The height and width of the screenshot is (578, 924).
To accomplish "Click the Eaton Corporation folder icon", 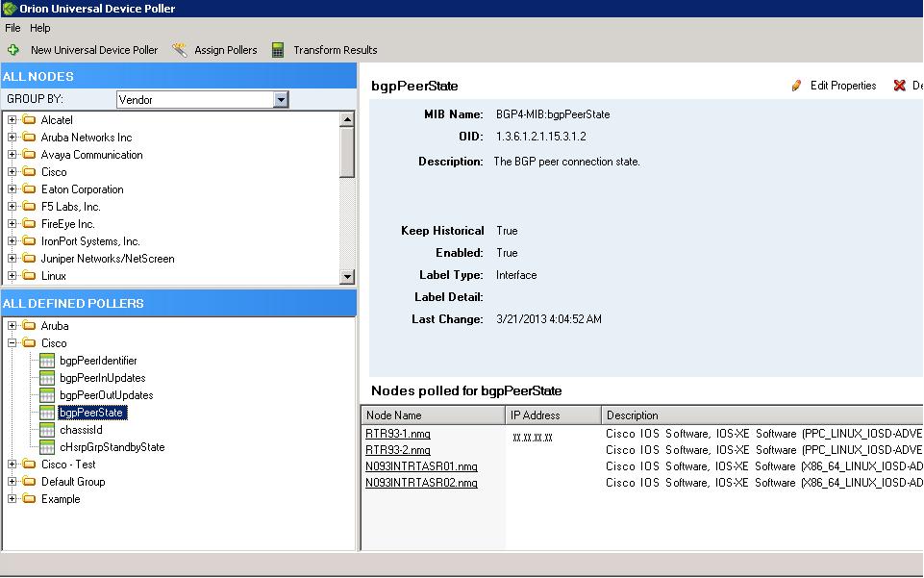I will pos(29,189).
